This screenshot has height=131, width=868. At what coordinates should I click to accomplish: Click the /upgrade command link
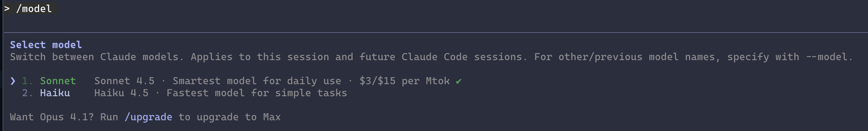[x=148, y=117]
